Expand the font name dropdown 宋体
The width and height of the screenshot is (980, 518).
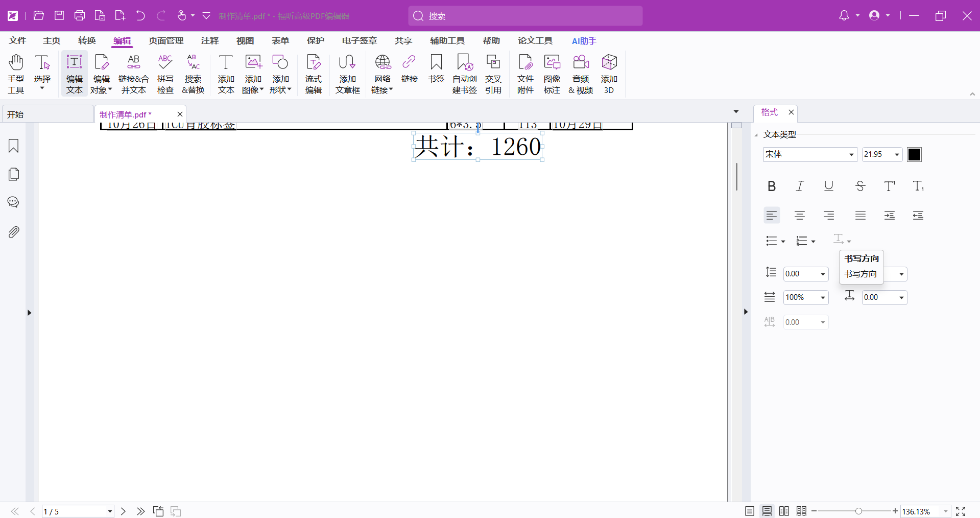[x=851, y=155]
